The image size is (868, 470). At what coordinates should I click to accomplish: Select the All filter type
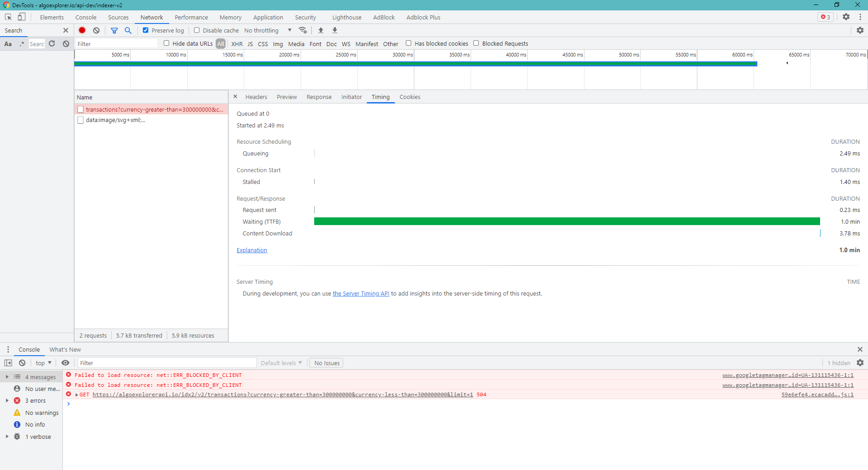click(221, 44)
